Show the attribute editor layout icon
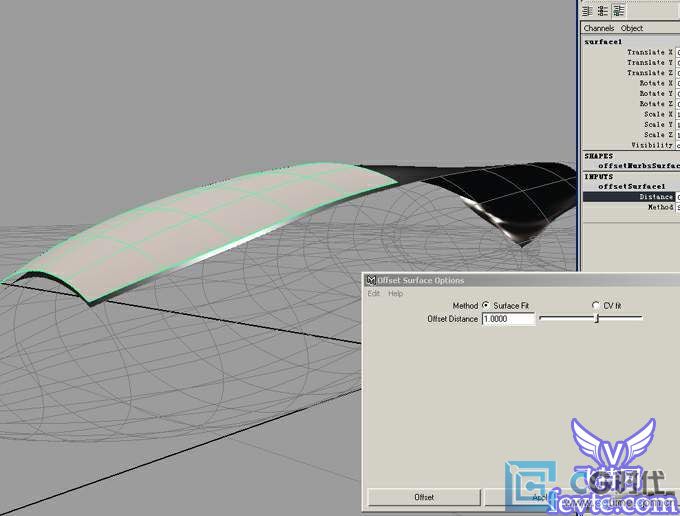Screen dimensions: 680x516 coord(588,10)
